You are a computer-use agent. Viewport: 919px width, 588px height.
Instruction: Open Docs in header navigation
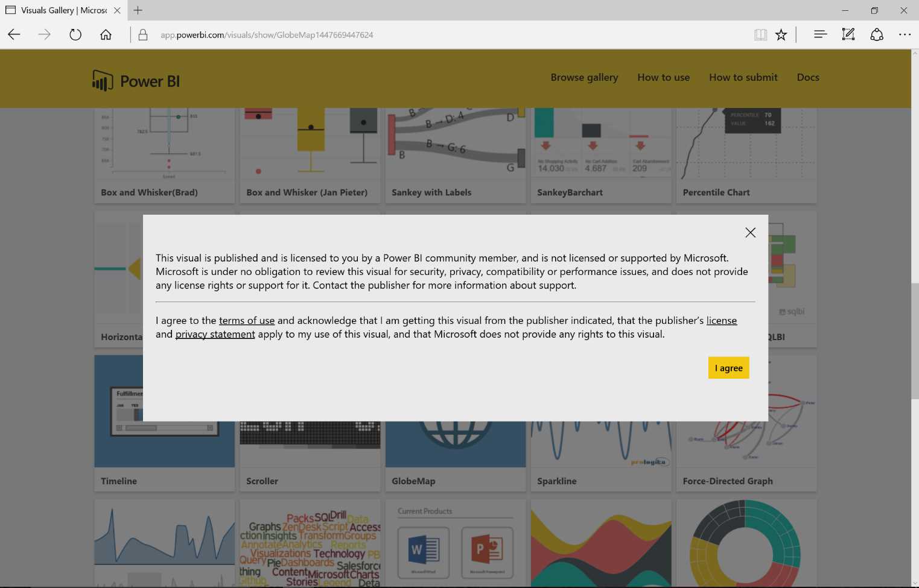808,77
